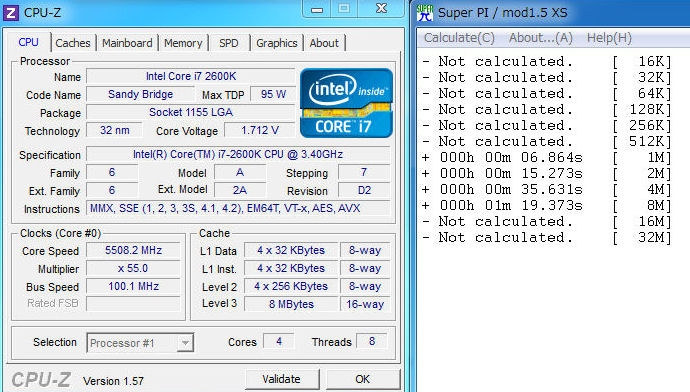Click the Cores value 4

tap(279, 341)
